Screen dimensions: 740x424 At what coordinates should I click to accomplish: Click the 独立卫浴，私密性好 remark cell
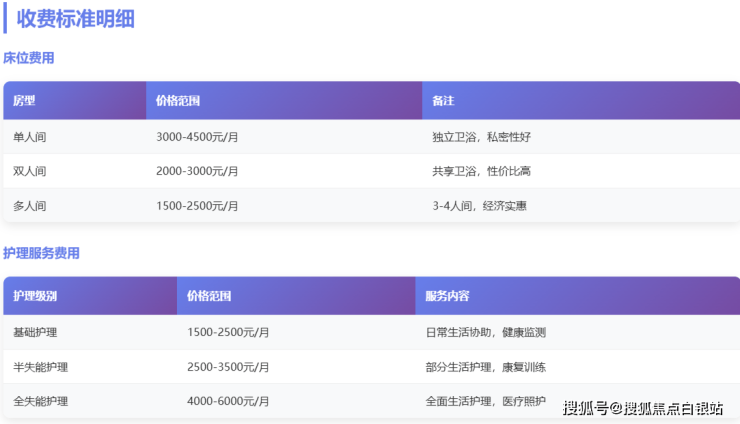(481, 137)
